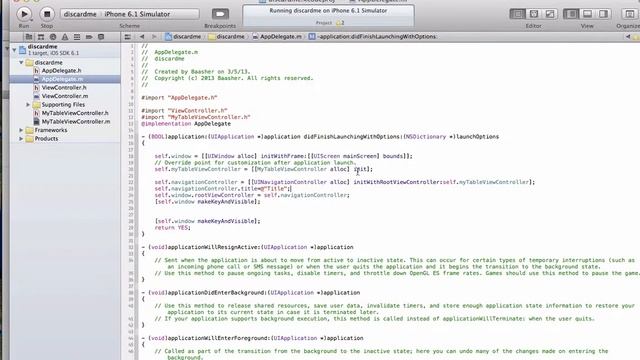Click the return YES; line

pos(172,228)
